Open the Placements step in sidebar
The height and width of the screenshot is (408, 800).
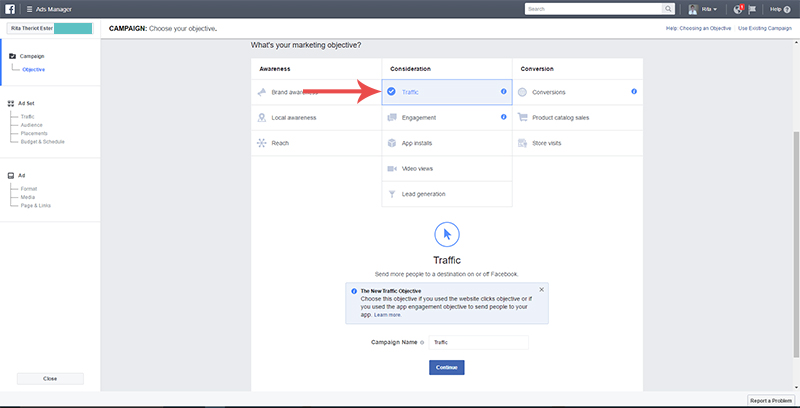[x=34, y=134]
